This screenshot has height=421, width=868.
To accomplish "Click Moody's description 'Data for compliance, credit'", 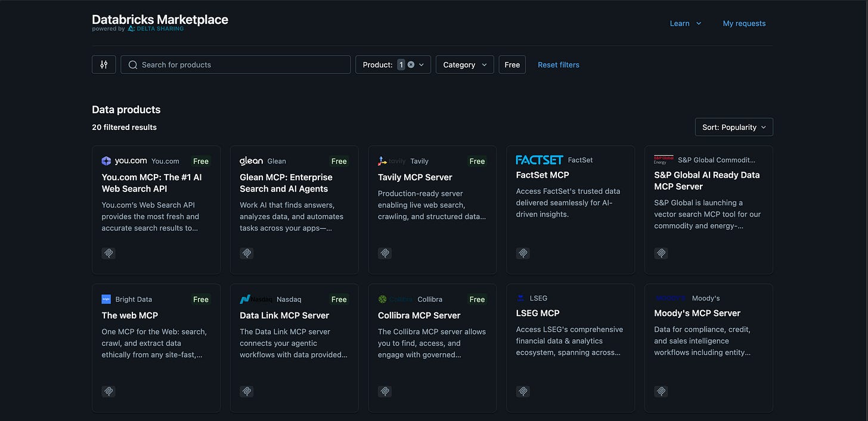I will coord(702,329).
